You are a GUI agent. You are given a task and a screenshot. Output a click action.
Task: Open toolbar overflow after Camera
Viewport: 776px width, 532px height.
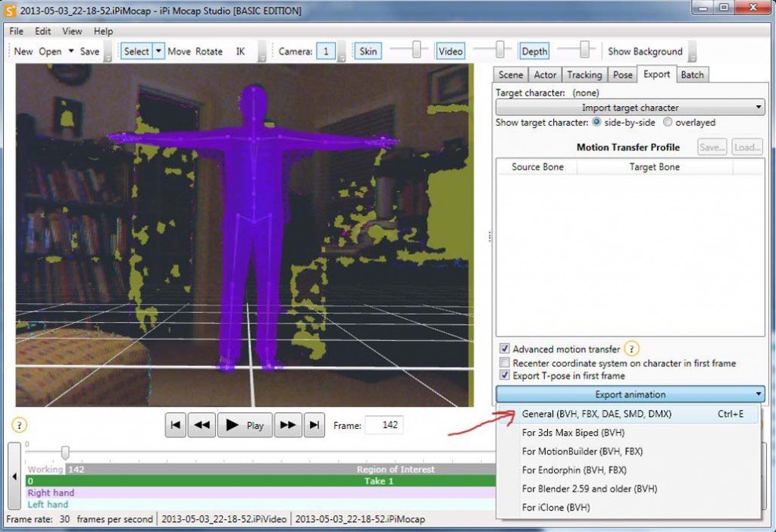point(342,52)
